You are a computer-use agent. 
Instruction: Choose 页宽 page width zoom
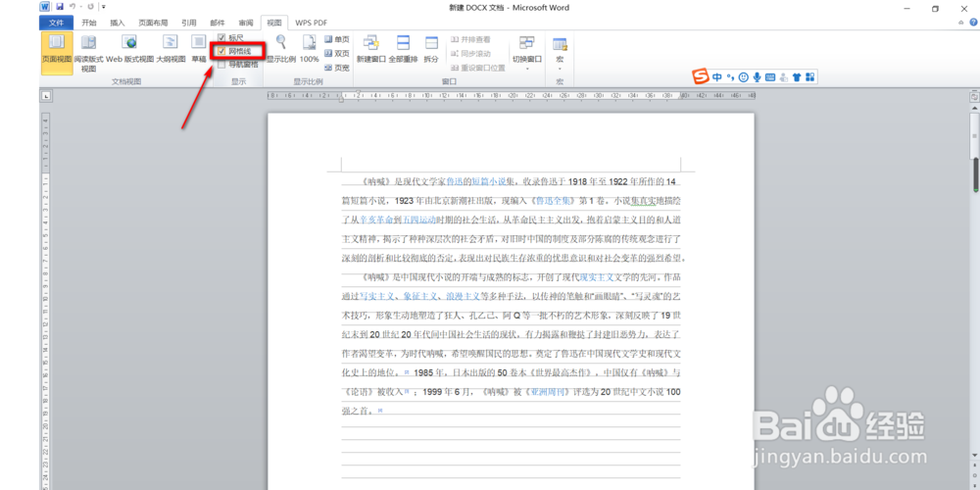[x=337, y=68]
